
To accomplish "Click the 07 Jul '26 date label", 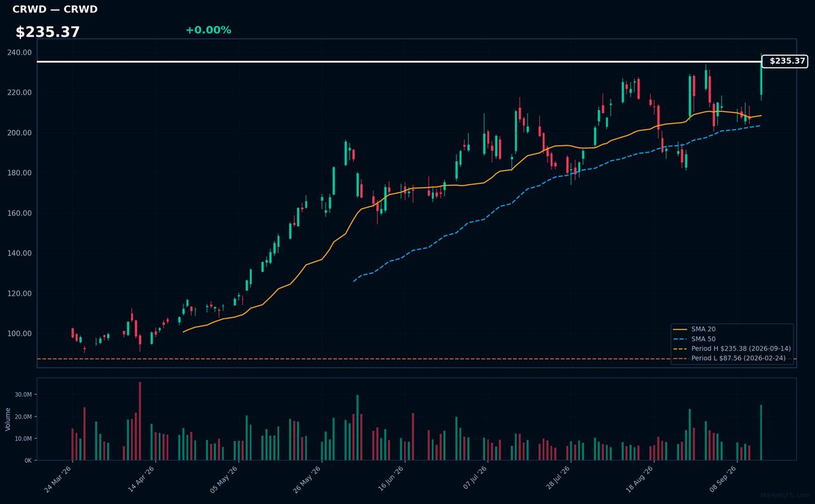I will (474, 480).
